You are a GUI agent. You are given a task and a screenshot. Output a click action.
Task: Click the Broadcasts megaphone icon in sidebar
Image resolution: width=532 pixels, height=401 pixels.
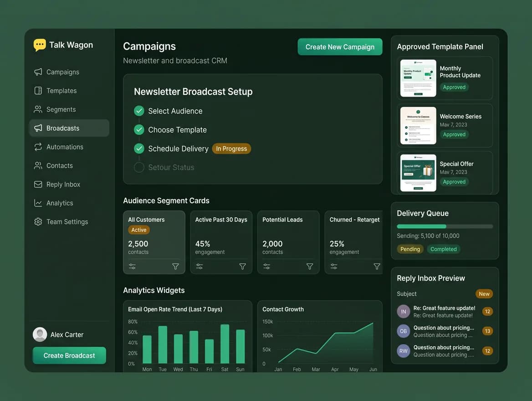coord(38,128)
